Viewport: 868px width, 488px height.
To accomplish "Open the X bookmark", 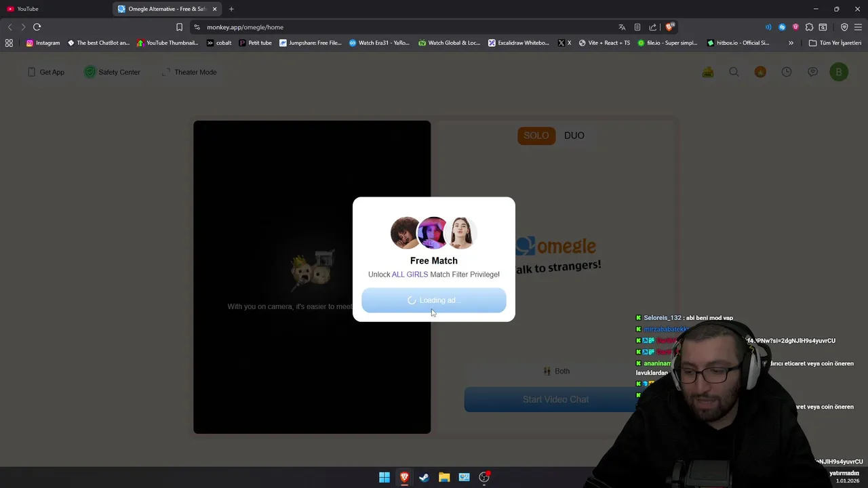I will (564, 43).
